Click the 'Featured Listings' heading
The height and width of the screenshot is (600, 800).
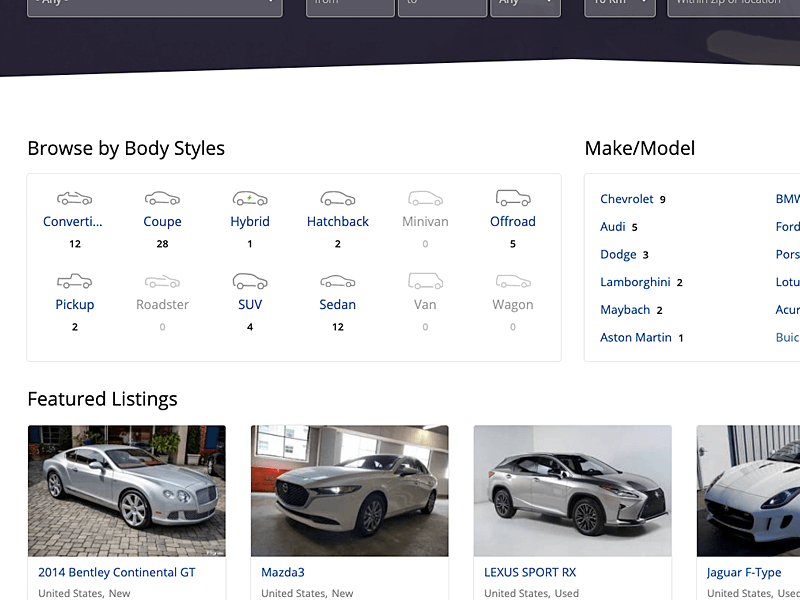[x=103, y=399]
